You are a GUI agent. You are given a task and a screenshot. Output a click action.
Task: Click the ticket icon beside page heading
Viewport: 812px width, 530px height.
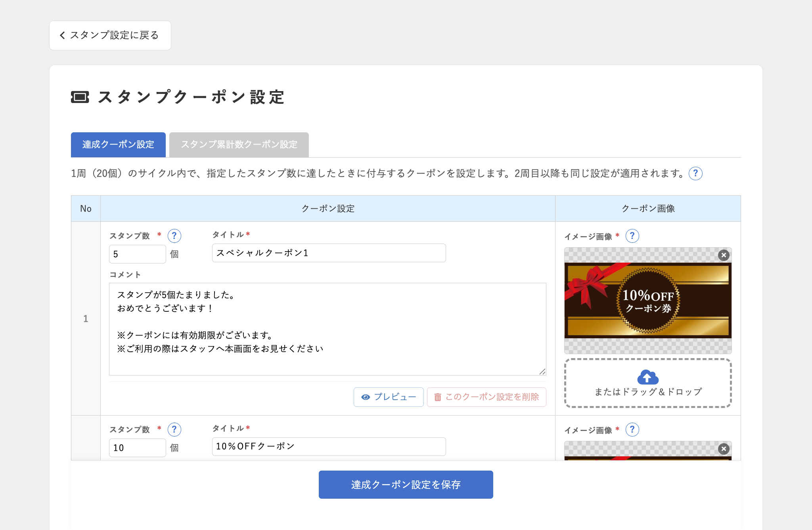click(x=80, y=97)
